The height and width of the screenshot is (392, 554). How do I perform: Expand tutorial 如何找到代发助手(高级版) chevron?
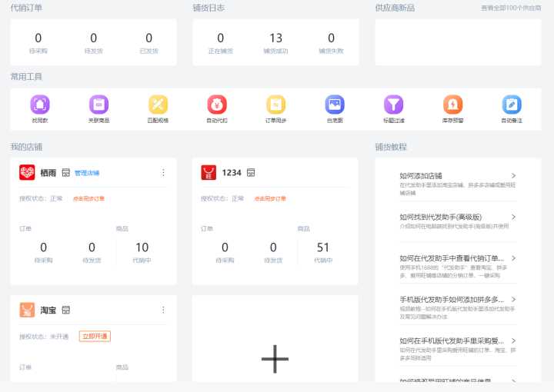pyautogui.click(x=514, y=217)
